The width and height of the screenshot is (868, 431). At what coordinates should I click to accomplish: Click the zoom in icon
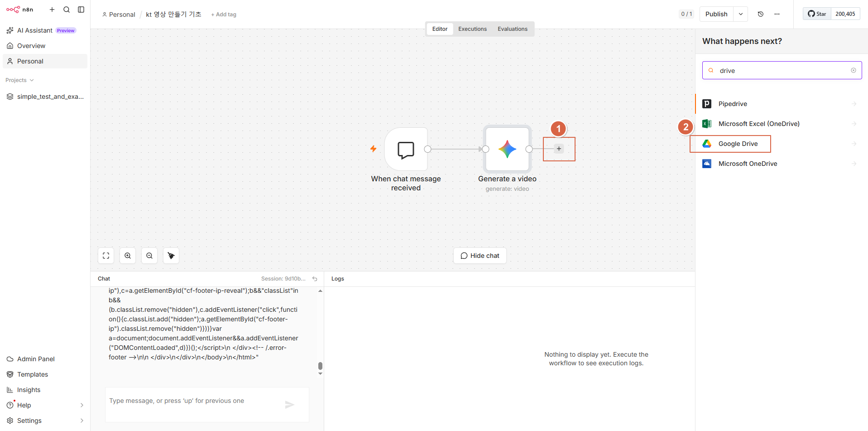(128, 256)
